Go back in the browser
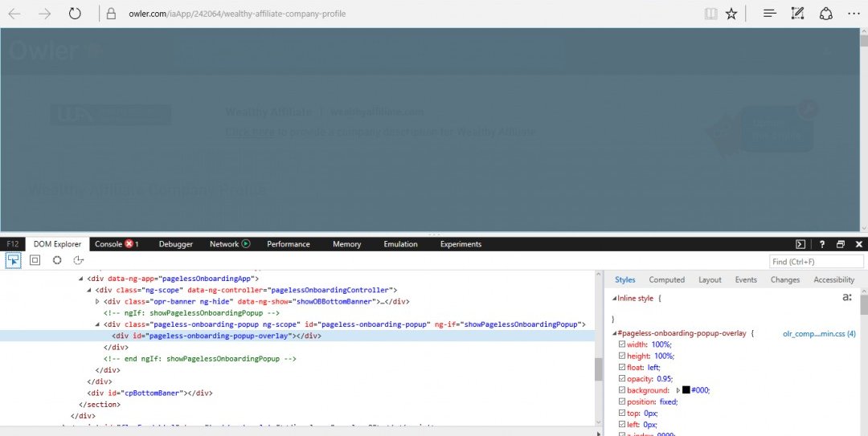 pos(14,14)
